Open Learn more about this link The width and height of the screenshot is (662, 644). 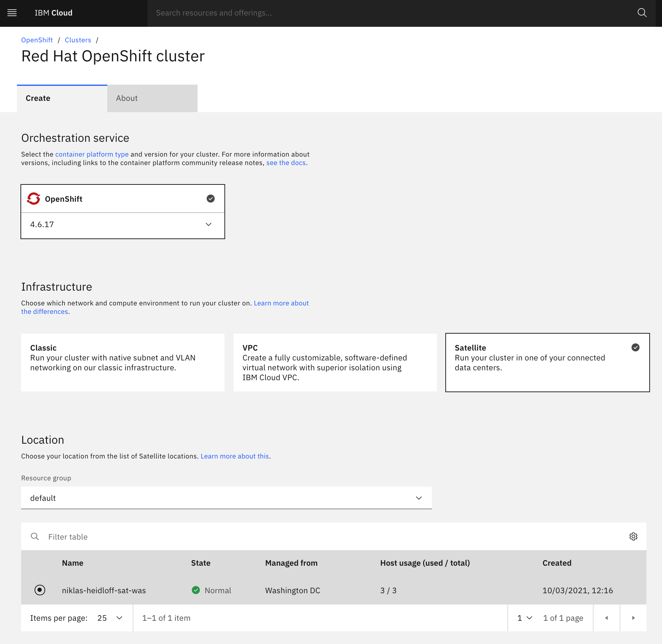(235, 456)
